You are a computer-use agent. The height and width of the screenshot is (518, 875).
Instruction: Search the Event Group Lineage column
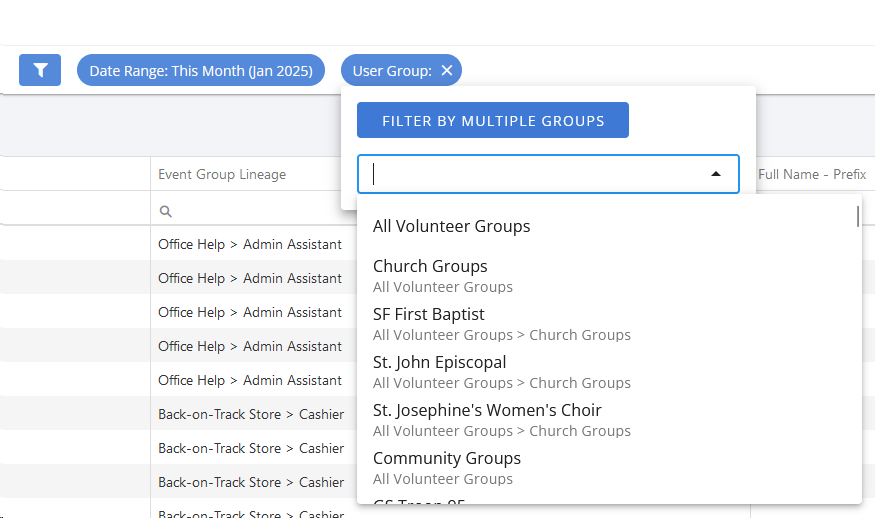(x=165, y=211)
